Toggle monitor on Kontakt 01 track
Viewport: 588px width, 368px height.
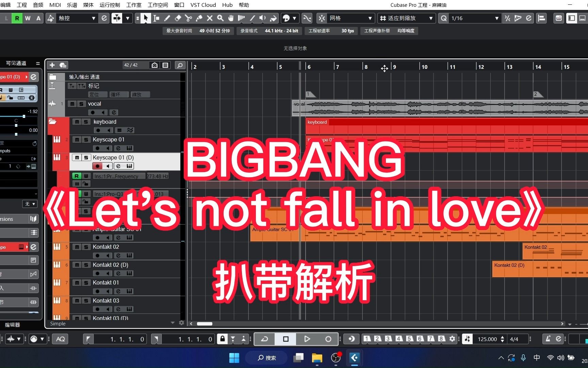tap(108, 291)
